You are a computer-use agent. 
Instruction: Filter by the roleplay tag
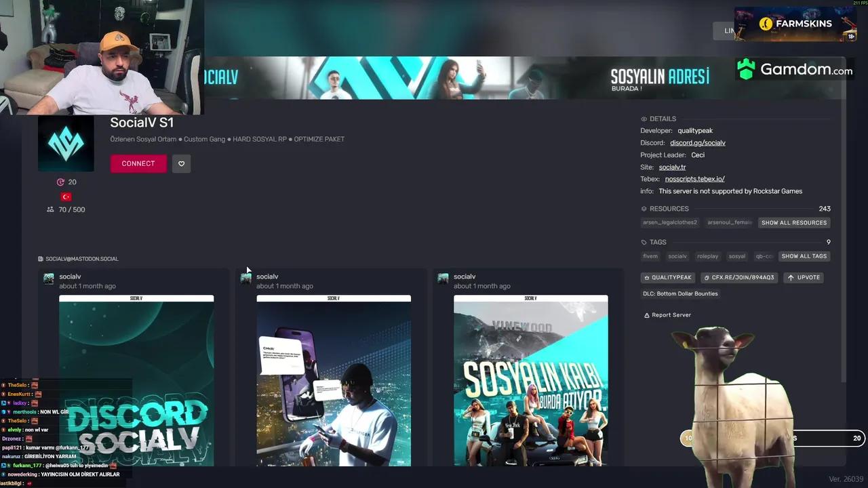[707, 256]
